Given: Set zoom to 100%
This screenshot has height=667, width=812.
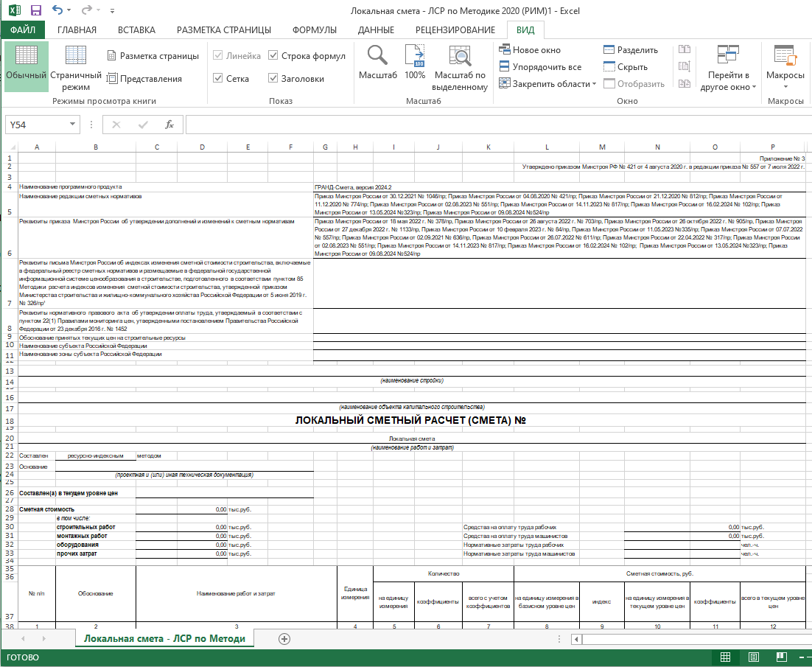Looking at the screenshot, I should pyautogui.click(x=415, y=62).
